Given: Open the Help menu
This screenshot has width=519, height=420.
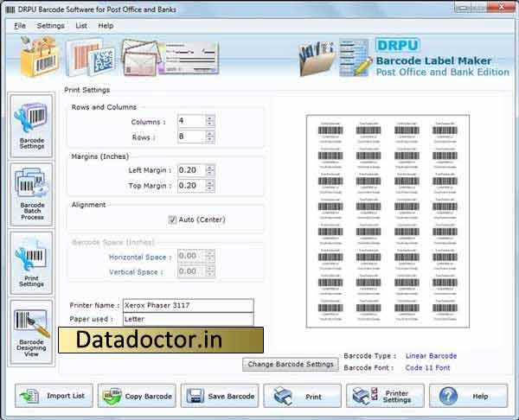Looking at the screenshot, I should click(106, 25).
